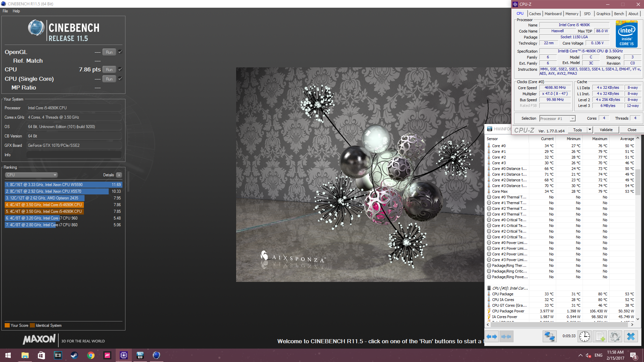The height and width of the screenshot is (362, 644).
Task: Open the Cinebench Help menu
Action: 16,11
